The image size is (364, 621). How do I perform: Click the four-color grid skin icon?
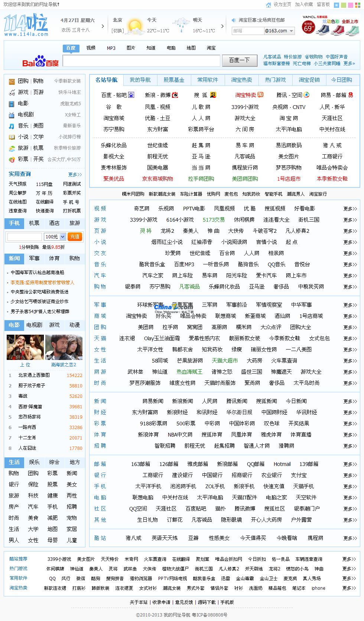click(x=358, y=5)
